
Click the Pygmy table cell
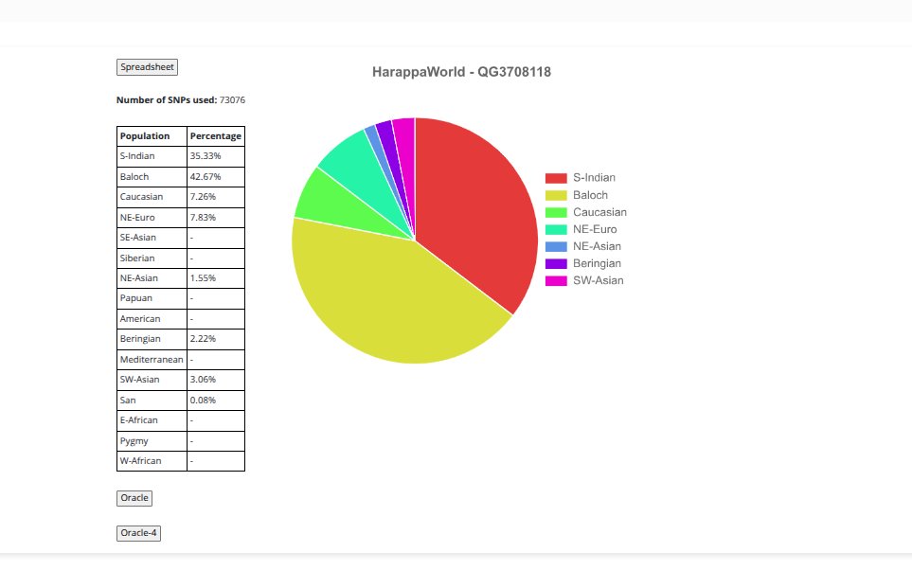[152, 441]
